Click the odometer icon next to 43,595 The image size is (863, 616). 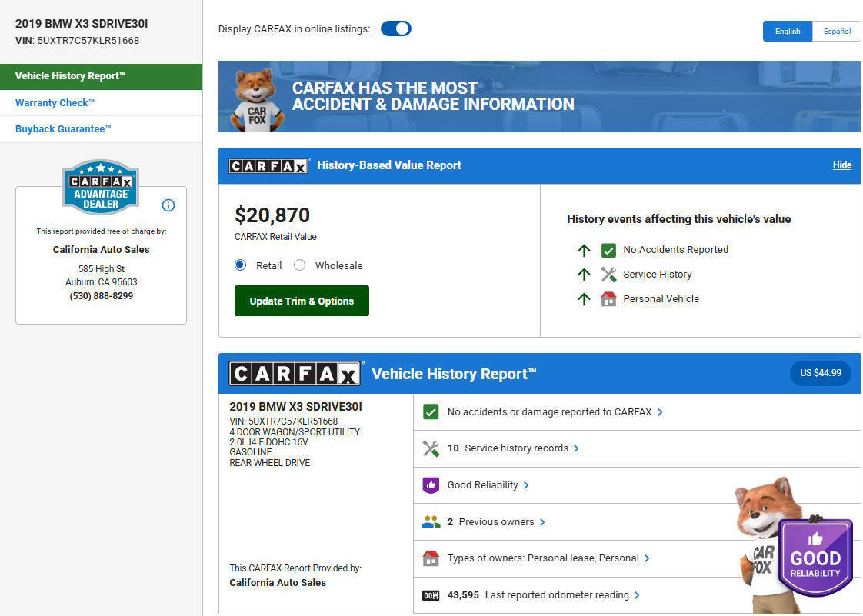coord(431,595)
